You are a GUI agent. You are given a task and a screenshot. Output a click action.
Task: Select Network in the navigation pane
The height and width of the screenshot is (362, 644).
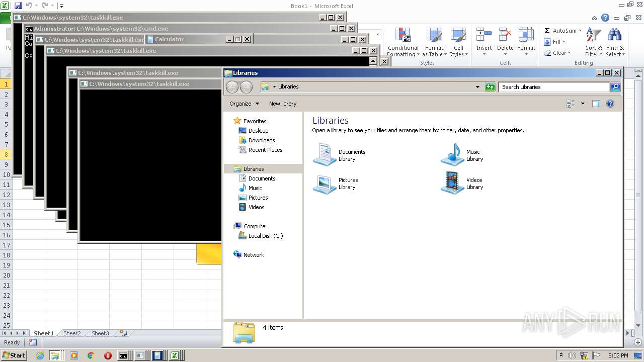254,255
